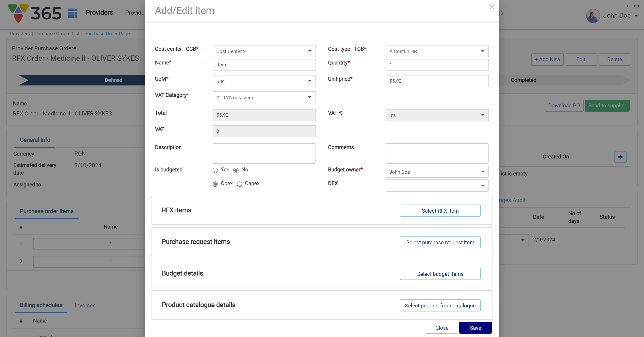Image resolution: width=644 pixels, height=337 pixels.
Task: Select the Capex radio option
Action: [239, 184]
